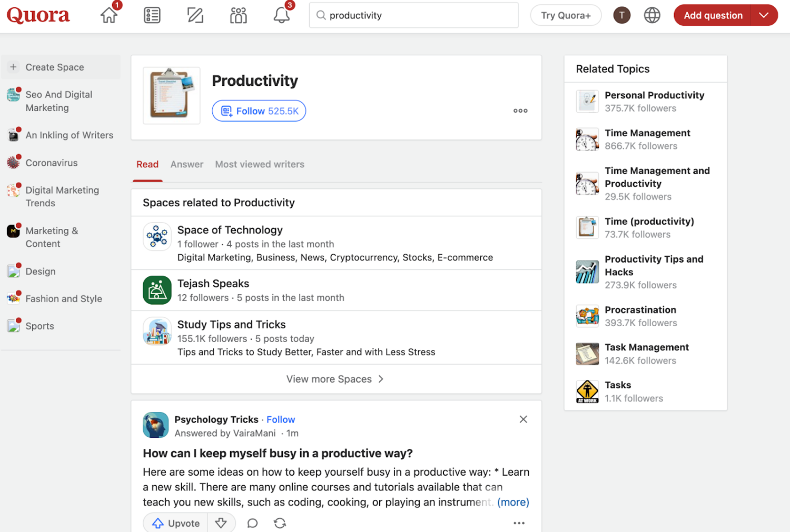
Task: Click the Personal Productivity topic icon
Action: click(587, 101)
